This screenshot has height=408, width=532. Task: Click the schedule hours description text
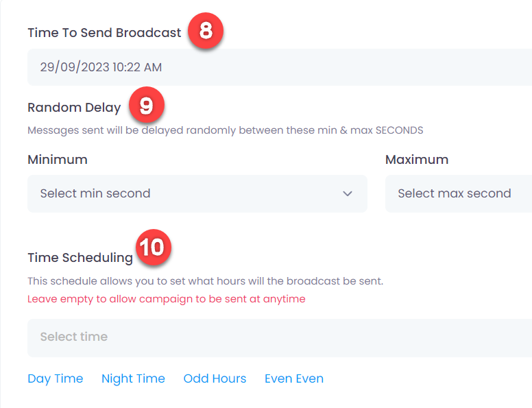(x=205, y=281)
